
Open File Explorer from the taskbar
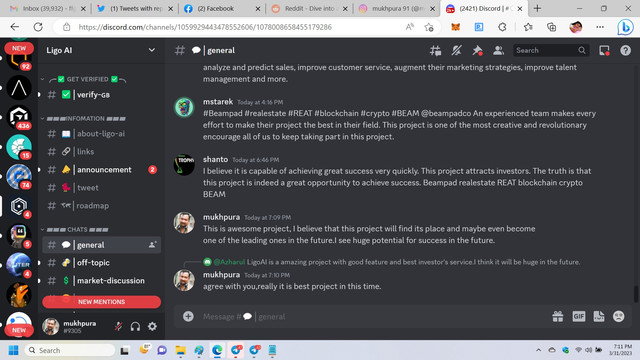(180, 350)
